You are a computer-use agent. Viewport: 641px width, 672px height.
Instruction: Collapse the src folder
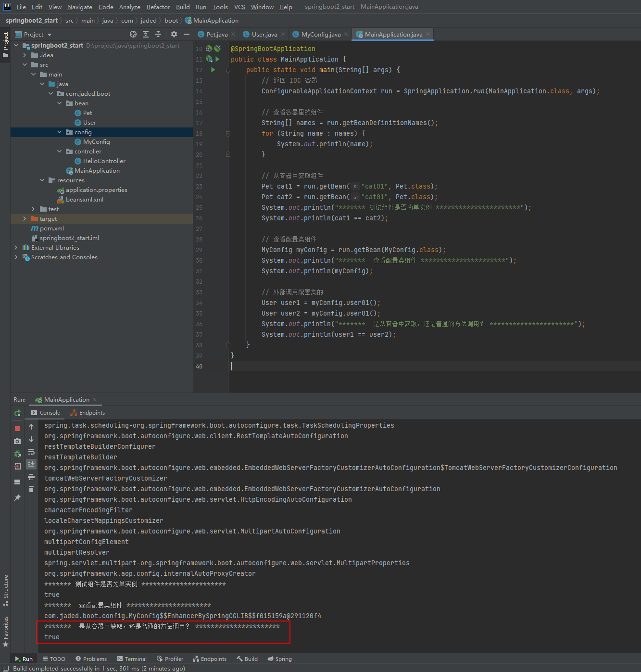point(25,64)
